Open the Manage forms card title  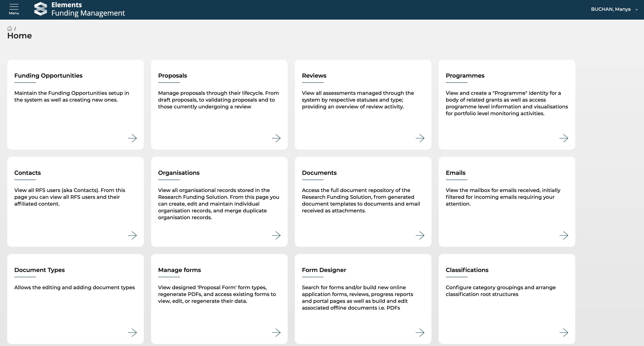[180, 270]
